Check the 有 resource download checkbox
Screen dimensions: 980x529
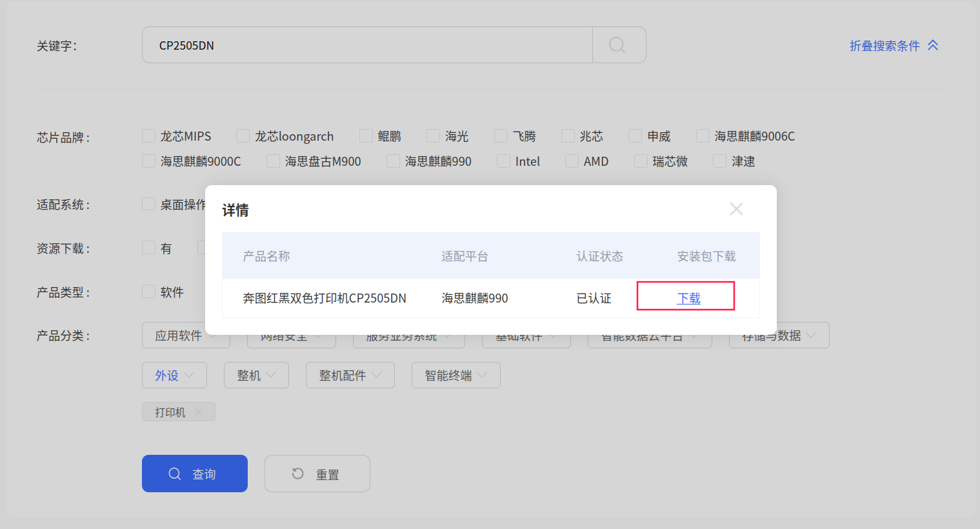(149, 248)
